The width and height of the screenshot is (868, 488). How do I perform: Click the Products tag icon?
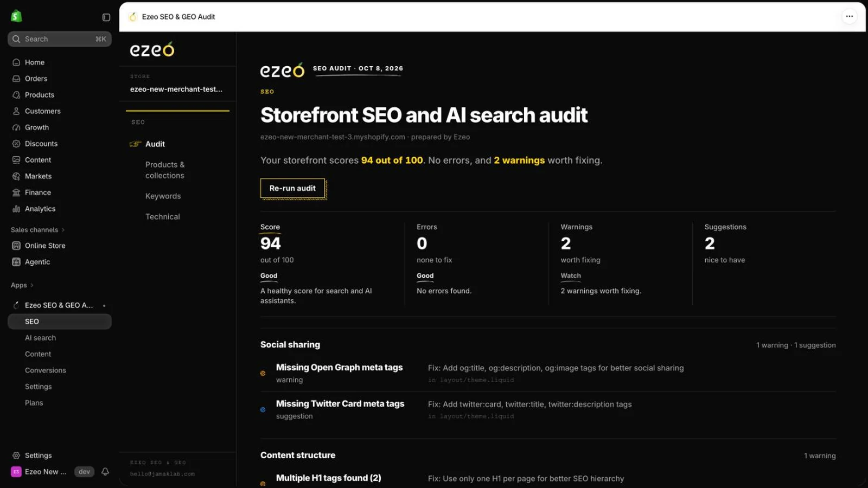[16, 95]
